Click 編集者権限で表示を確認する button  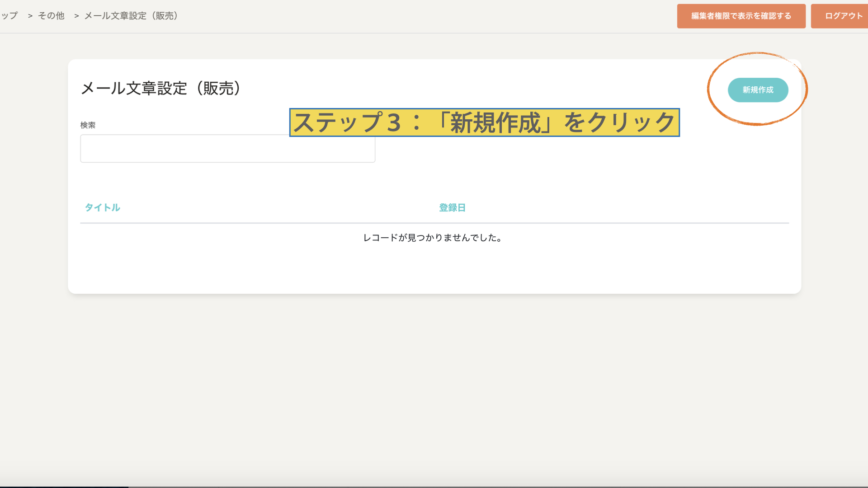tap(741, 16)
